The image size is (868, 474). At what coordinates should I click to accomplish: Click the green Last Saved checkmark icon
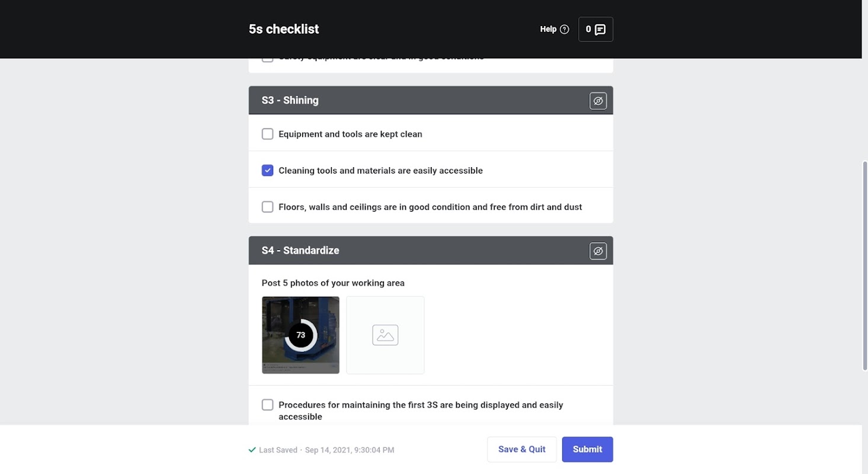point(252,450)
